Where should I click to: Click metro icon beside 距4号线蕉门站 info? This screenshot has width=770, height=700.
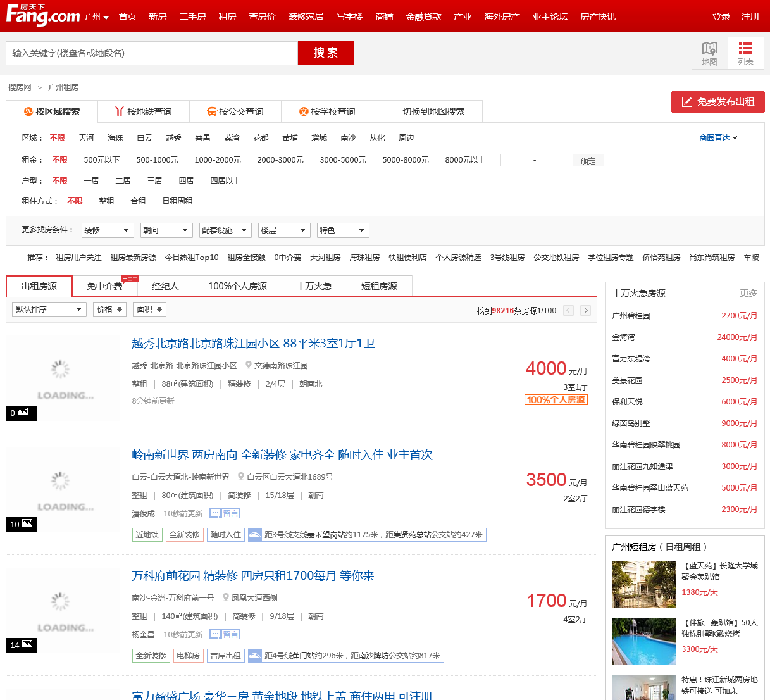(255, 656)
